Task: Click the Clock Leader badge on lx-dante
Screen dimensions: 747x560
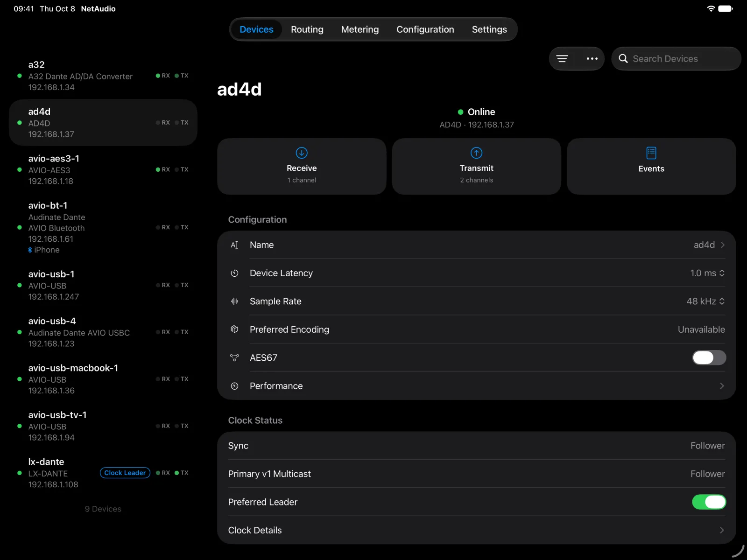Action: tap(125, 473)
